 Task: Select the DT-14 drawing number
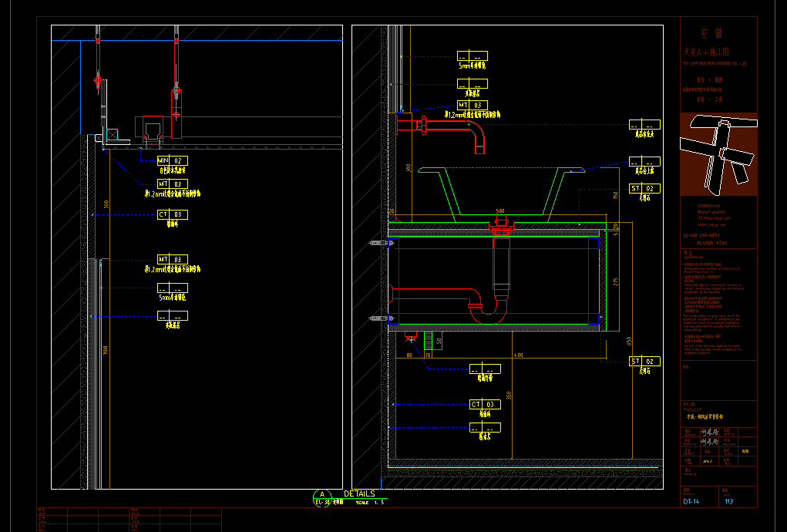coord(691,501)
